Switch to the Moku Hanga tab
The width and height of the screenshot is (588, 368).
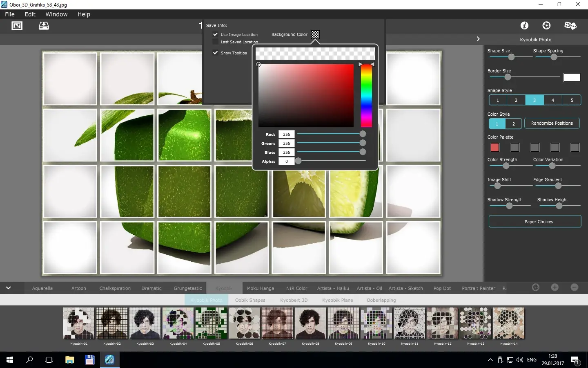260,288
